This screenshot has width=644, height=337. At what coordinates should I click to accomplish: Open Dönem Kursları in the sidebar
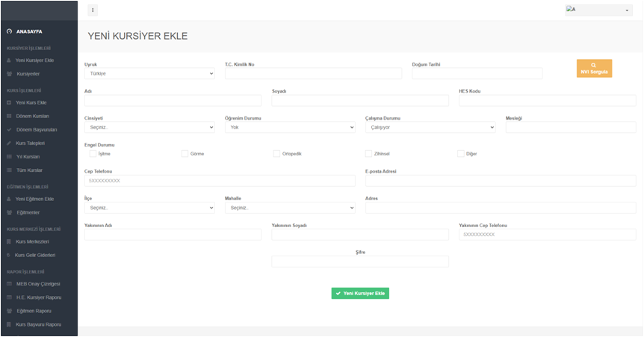(32, 116)
